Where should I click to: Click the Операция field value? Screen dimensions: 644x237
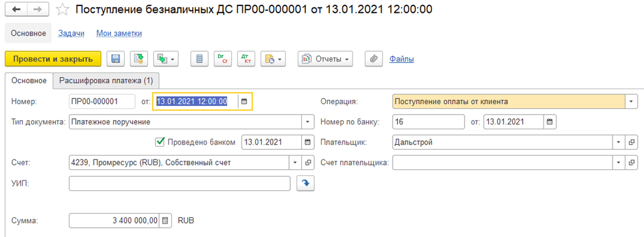point(508,102)
